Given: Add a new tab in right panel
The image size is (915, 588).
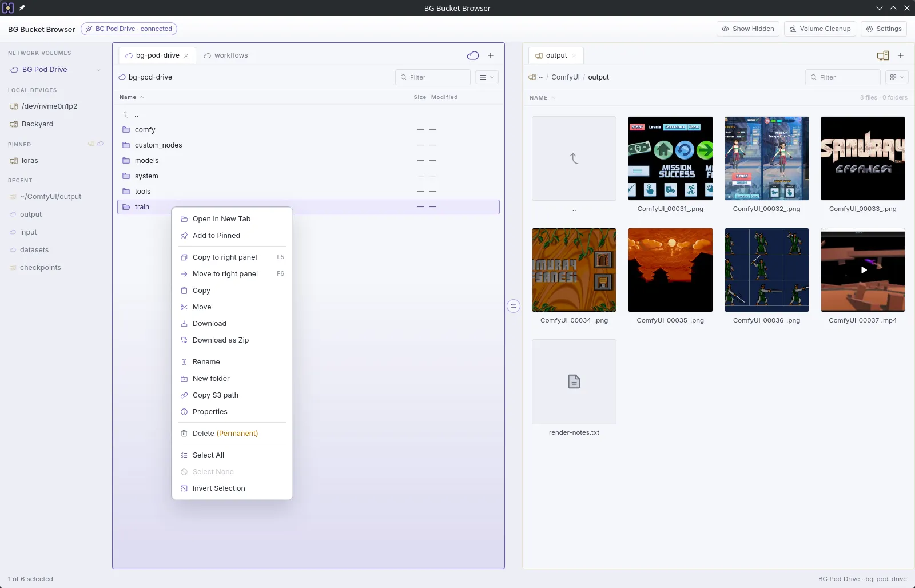Looking at the screenshot, I should (x=901, y=55).
